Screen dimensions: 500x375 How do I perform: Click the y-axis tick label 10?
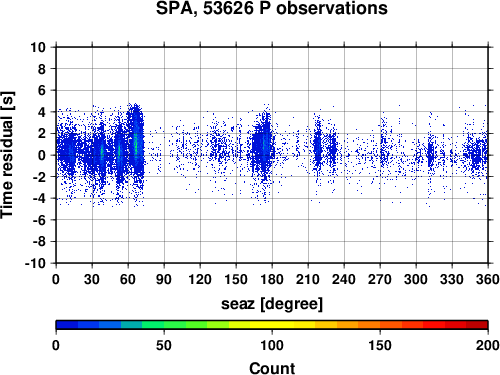tap(38, 47)
